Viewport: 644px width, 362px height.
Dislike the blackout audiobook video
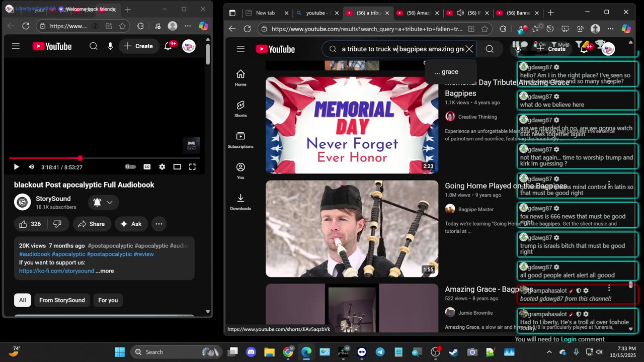click(57, 224)
